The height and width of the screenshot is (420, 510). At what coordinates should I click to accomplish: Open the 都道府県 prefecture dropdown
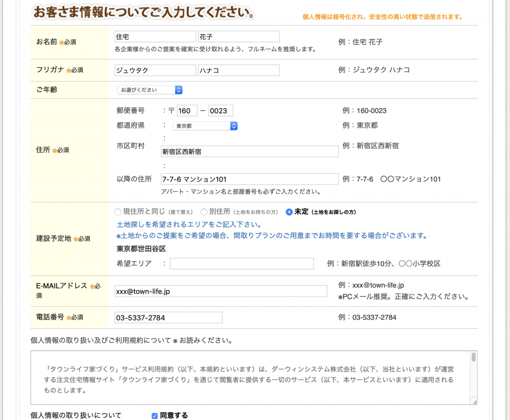tap(205, 126)
